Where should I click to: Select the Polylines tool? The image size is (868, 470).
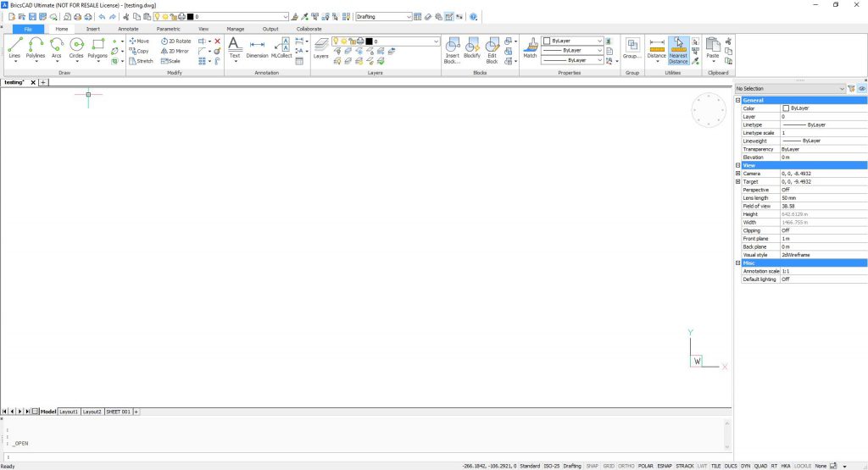coord(36,48)
